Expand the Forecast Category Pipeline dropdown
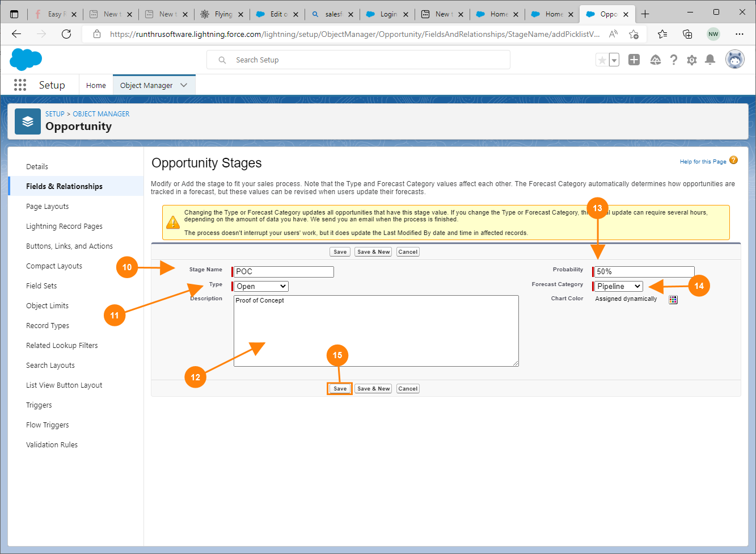The height and width of the screenshot is (554, 756). click(619, 286)
